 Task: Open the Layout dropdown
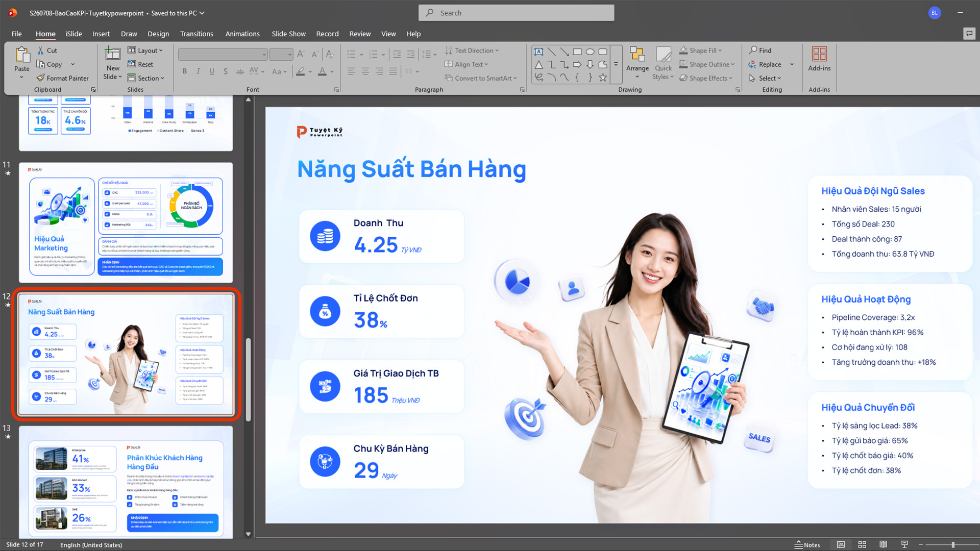145,51
